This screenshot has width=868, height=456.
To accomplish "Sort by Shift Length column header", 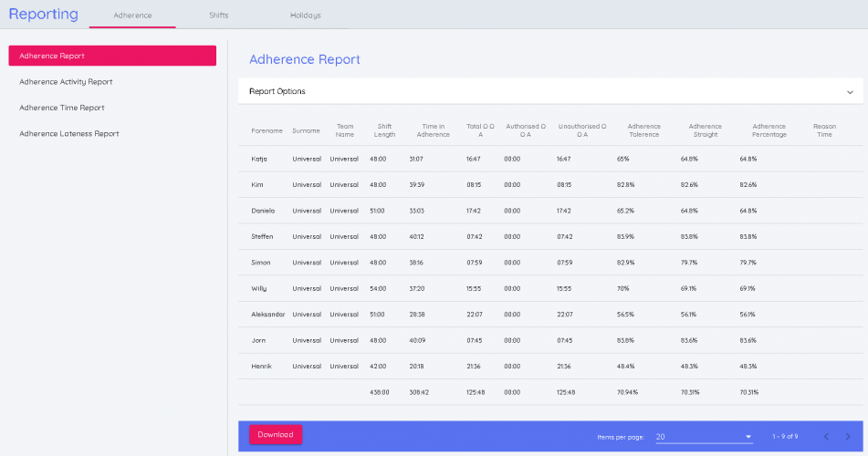I will pyautogui.click(x=384, y=131).
